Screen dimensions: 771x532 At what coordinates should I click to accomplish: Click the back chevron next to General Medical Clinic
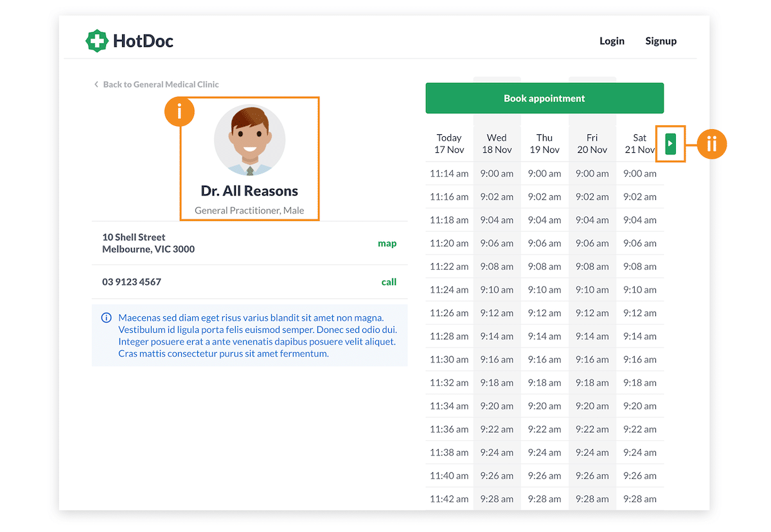click(x=96, y=84)
